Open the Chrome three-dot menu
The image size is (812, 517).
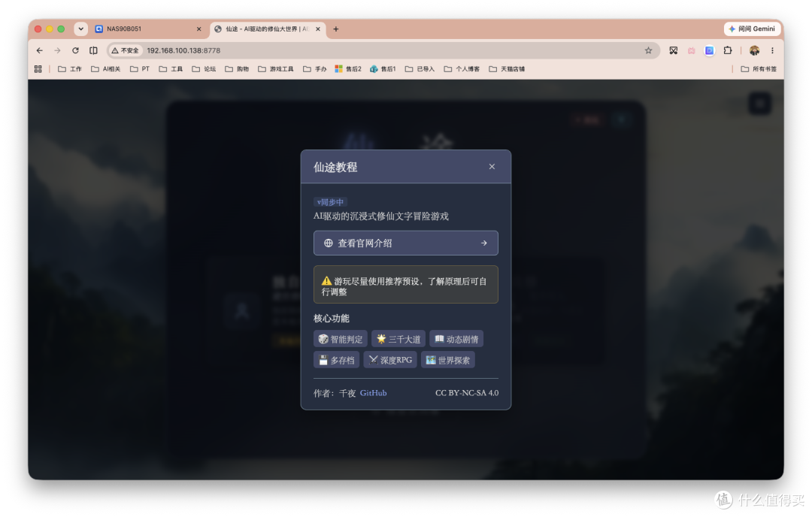coord(772,50)
